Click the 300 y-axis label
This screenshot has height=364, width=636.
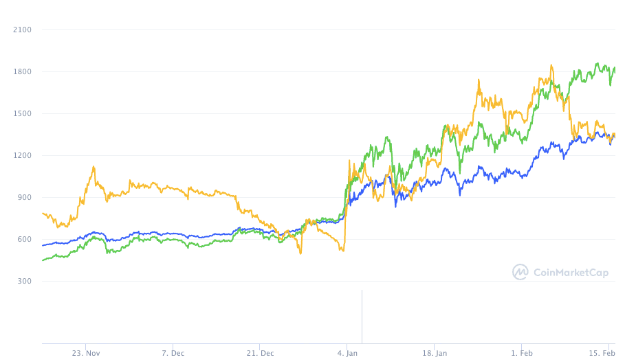[25, 281]
